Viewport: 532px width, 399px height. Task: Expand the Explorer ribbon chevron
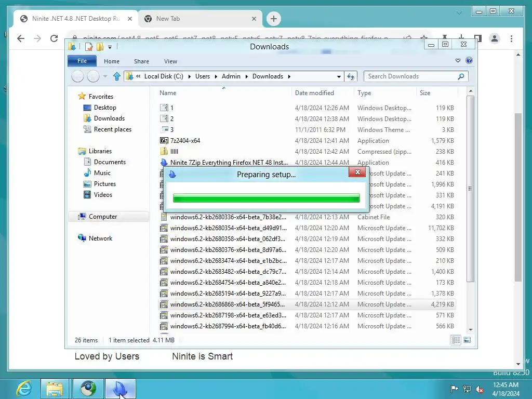tap(458, 60)
